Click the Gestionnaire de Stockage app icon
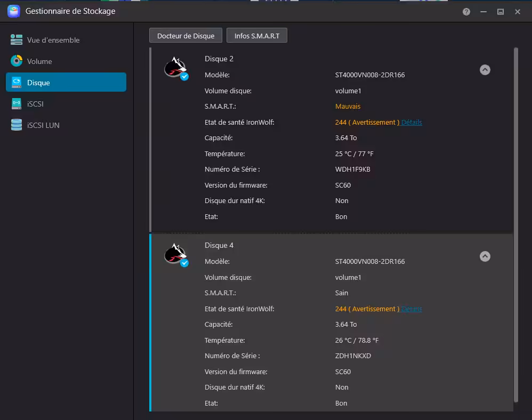532x420 pixels. (x=14, y=11)
